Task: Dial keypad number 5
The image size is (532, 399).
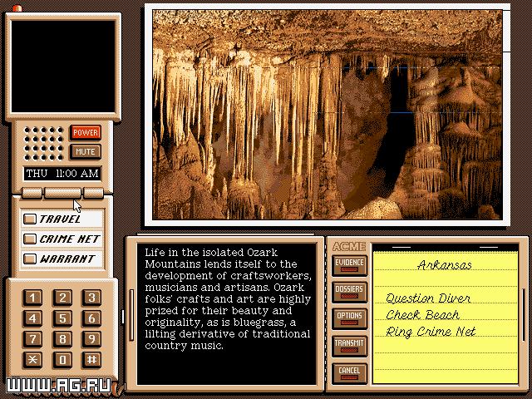Action: pyautogui.click(x=62, y=318)
